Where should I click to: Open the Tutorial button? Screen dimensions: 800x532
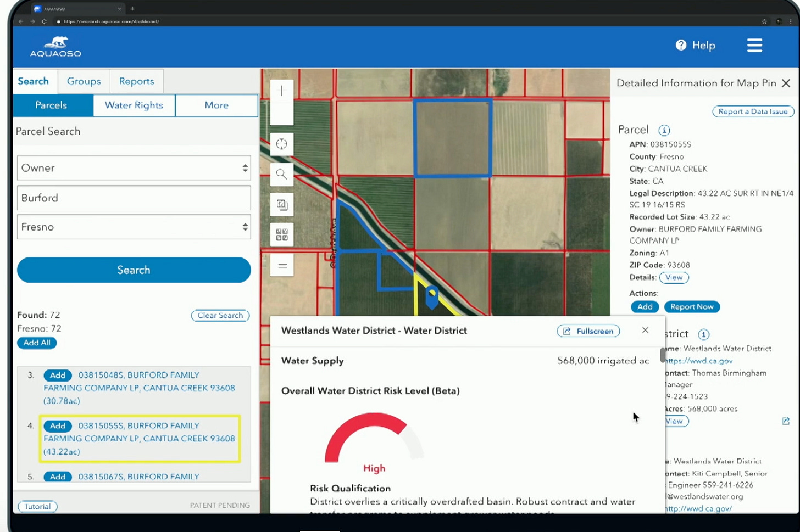click(37, 507)
